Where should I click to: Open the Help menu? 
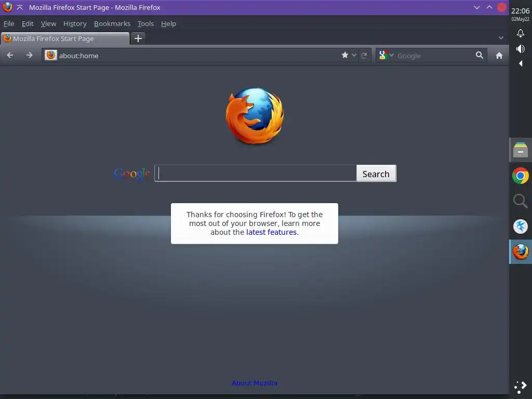click(x=168, y=24)
